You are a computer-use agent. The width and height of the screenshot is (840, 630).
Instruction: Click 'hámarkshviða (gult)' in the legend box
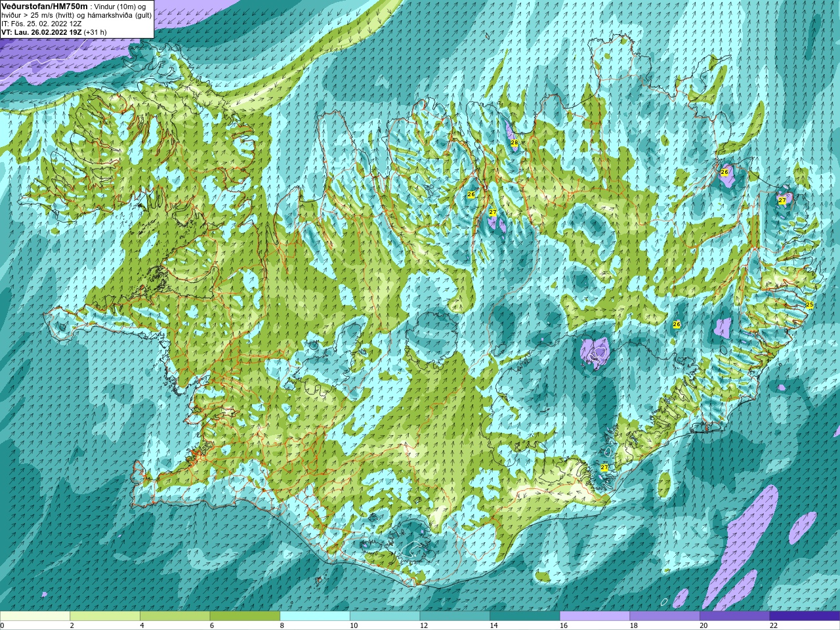(x=118, y=14)
